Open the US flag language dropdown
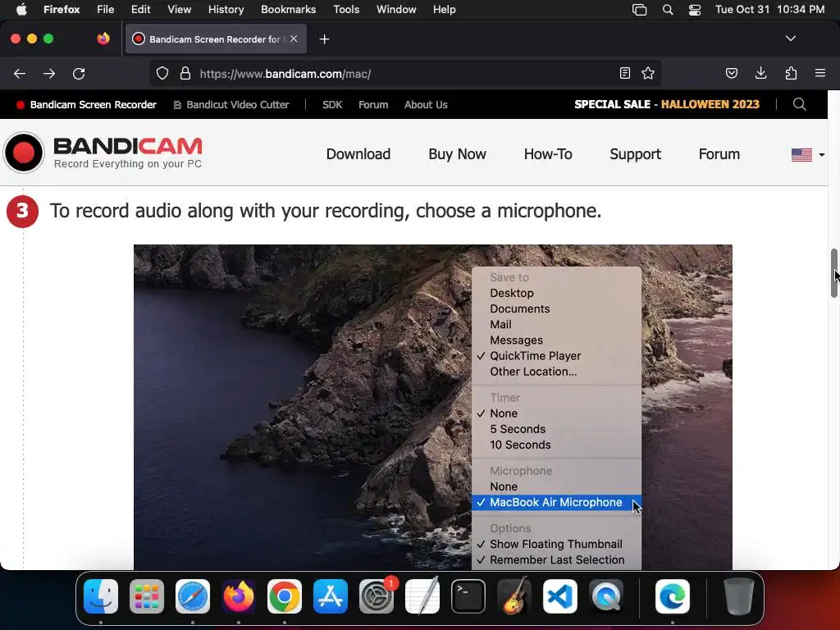 (x=807, y=155)
